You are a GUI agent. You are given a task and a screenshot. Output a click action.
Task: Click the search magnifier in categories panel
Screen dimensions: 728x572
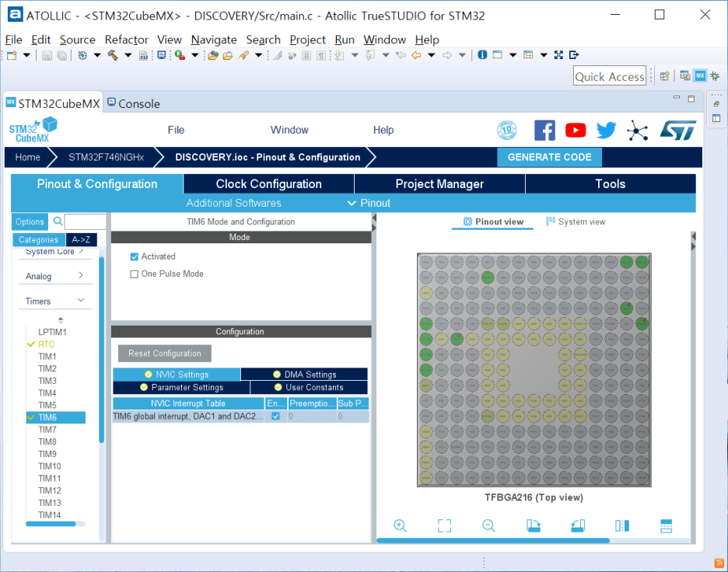coord(58,221)
